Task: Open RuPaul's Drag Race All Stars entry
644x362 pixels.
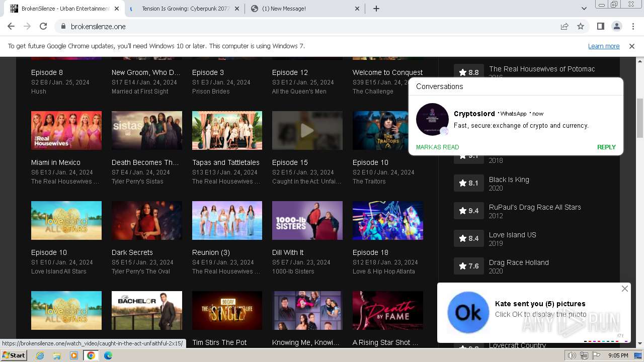Action: click(x=535, y=207)
